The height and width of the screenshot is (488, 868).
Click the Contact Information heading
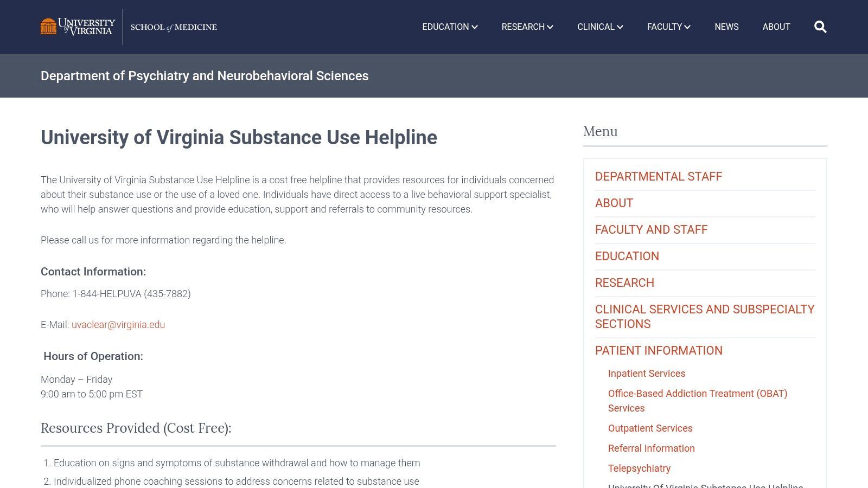[x=93, y=272]
